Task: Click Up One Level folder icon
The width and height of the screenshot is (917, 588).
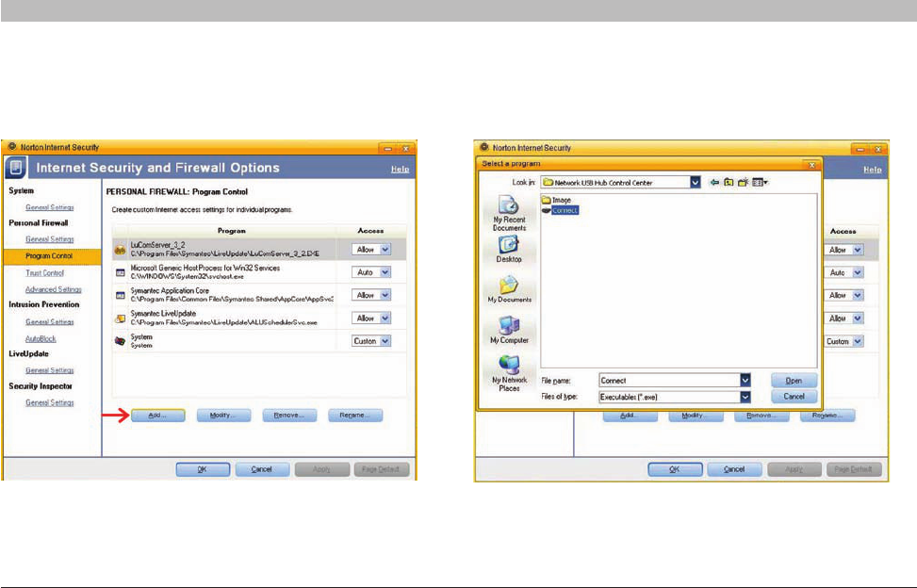Action: 729,183
